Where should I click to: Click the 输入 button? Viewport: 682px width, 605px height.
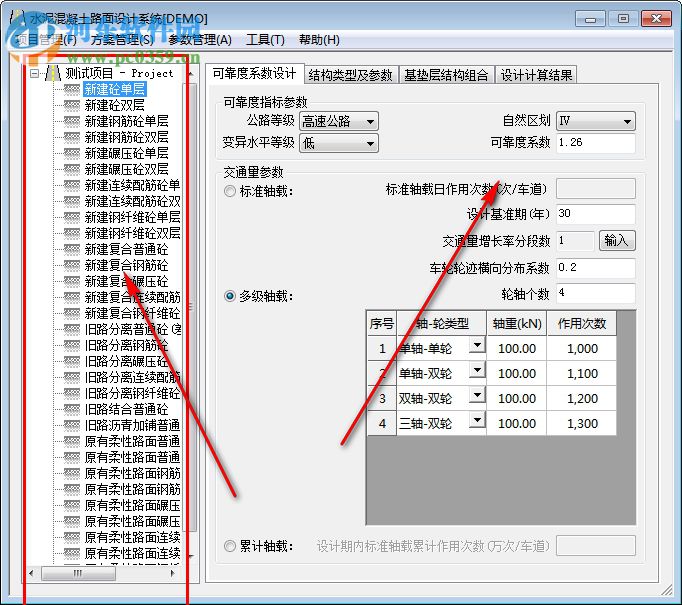pyautogui.click(x=617, y=240)
